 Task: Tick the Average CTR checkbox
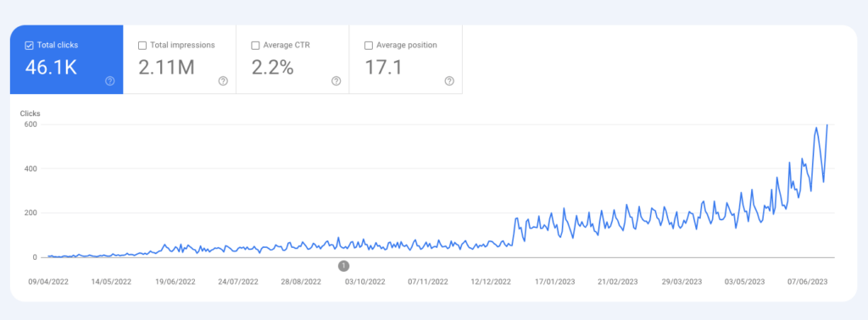coord(255,46)
